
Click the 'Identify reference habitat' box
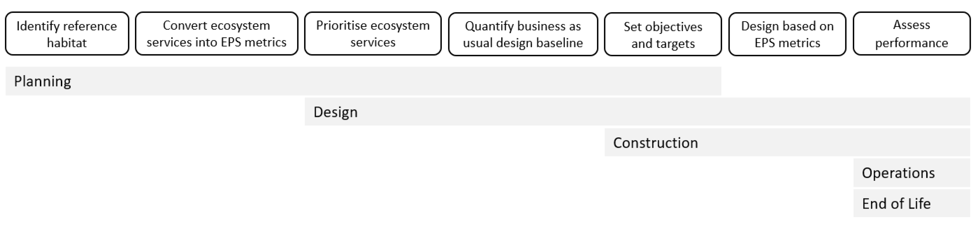point(67,34)
